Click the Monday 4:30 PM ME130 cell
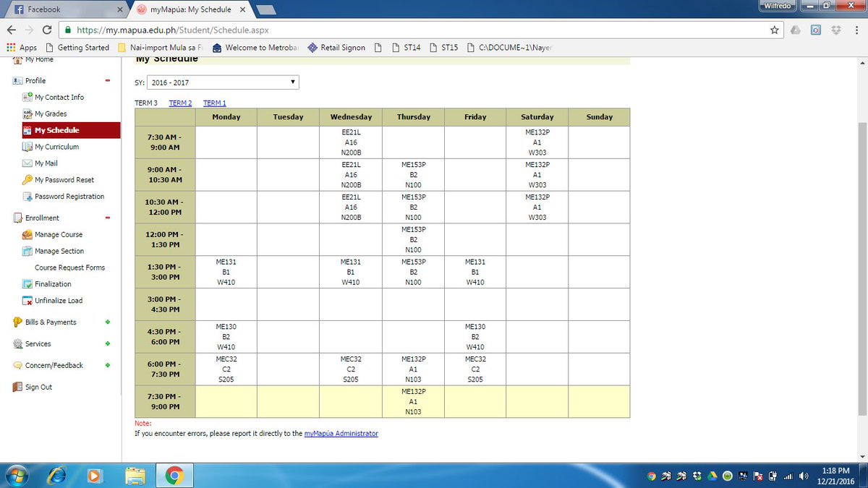 click(x=226, y=337)
